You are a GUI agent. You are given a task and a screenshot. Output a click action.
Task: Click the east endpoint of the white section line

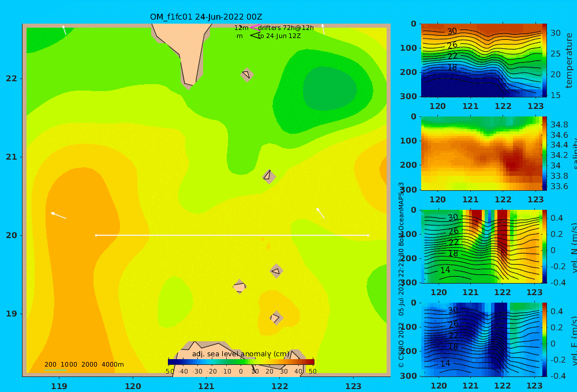(x=368, y=235)
